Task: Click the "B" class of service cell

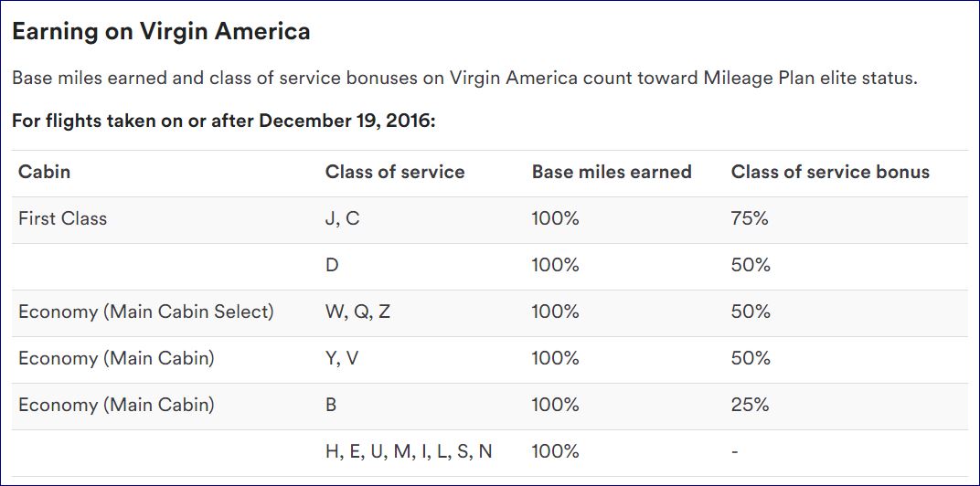Action: pyautogui.click(x=331, y=405)
